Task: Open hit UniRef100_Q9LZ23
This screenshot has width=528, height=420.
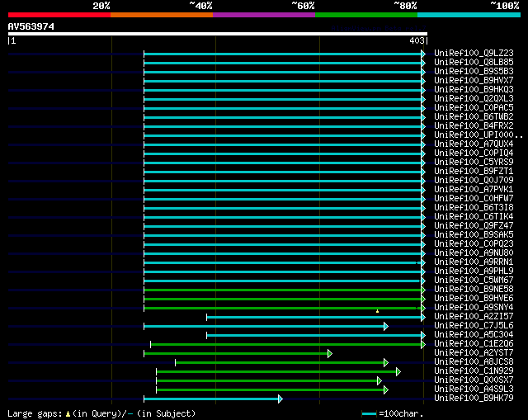Action: (474, 53)
